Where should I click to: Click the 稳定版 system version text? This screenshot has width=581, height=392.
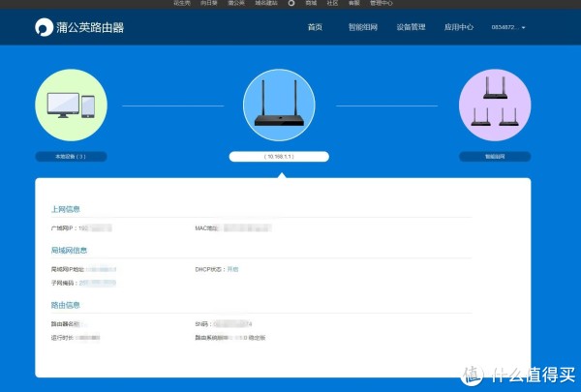tap(257, 338)
